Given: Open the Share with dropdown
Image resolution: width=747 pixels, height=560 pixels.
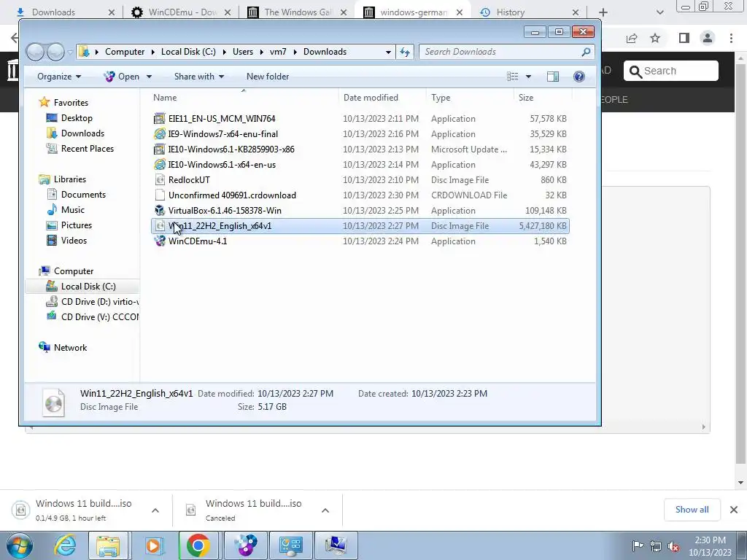Looking at the screenshot, I should coord(198,76).
